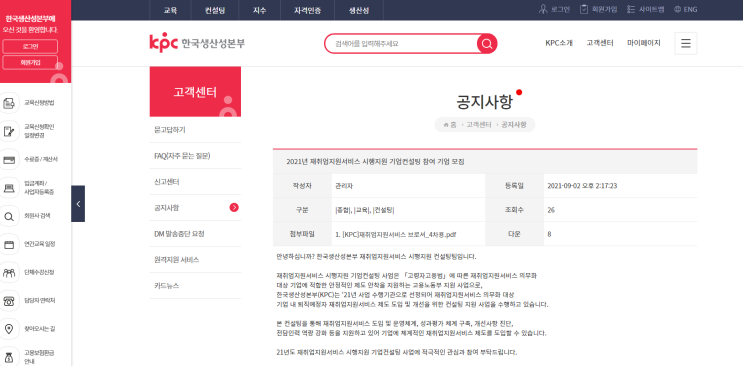Collapse the left sidebar with arrow tab
Screen dimensions: 743x366
[78, 204]
